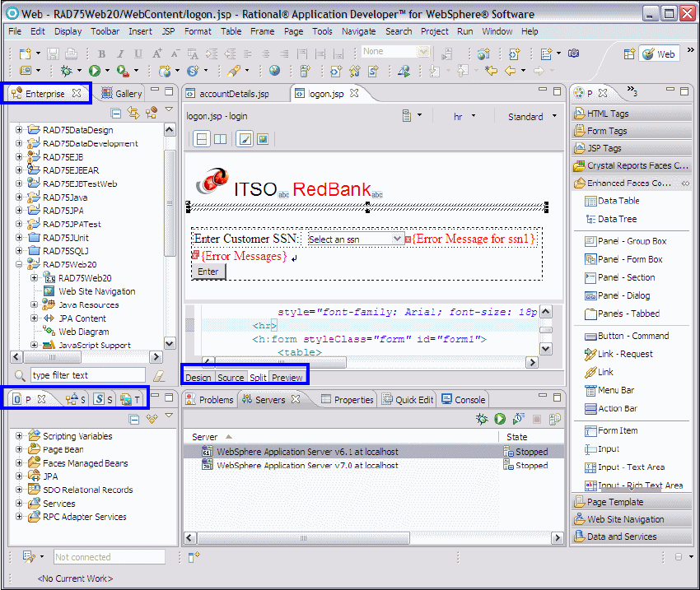Click the Publish to server icon
This screenshot has width=700, height=590.
coord(555,419)
